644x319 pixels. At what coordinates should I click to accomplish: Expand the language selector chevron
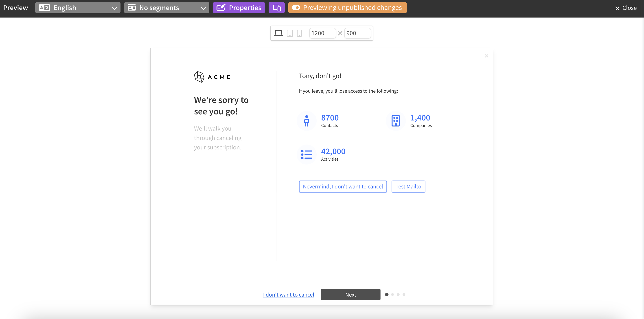[x=114, y=8]
